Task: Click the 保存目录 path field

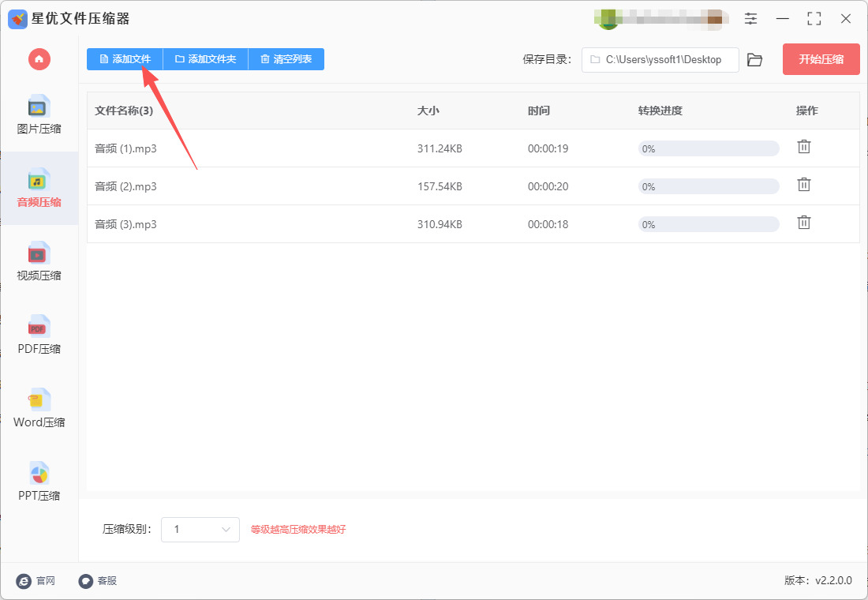Action: (660, 60)
